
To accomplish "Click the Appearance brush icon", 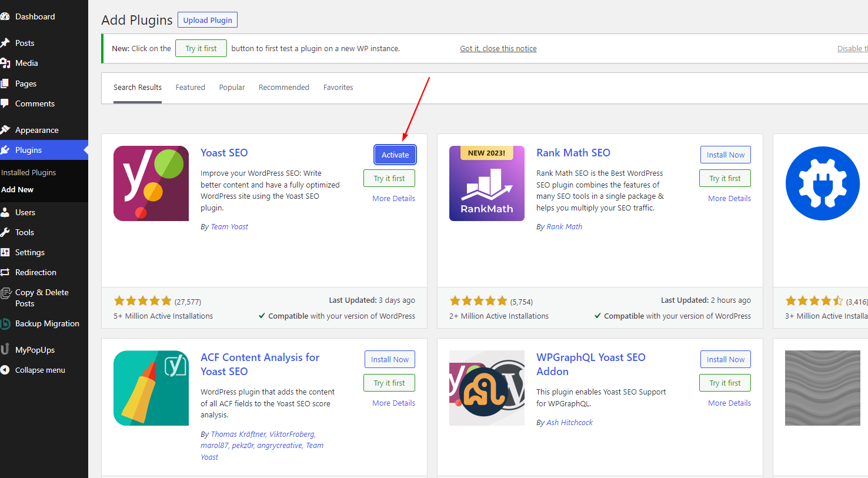I will click(x=5, y=130).
